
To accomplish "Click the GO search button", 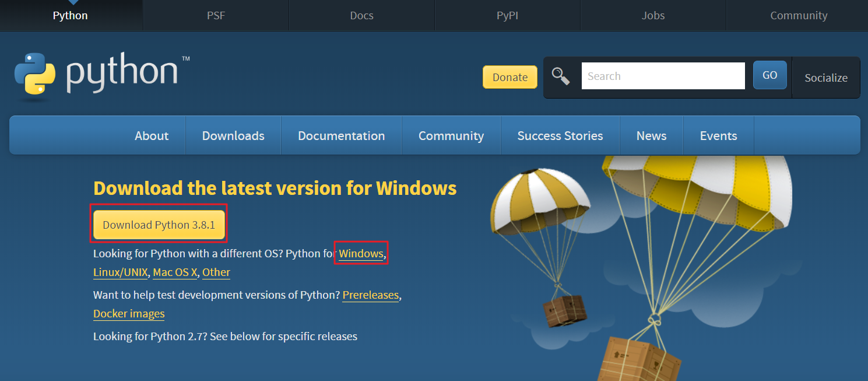I will pyautogui.click(x=770, y=75).
